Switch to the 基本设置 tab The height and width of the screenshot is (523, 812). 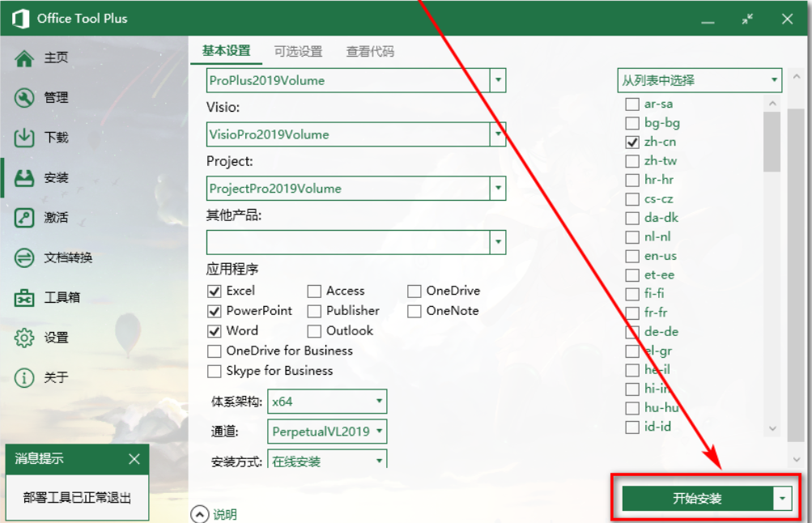(227, 51)
